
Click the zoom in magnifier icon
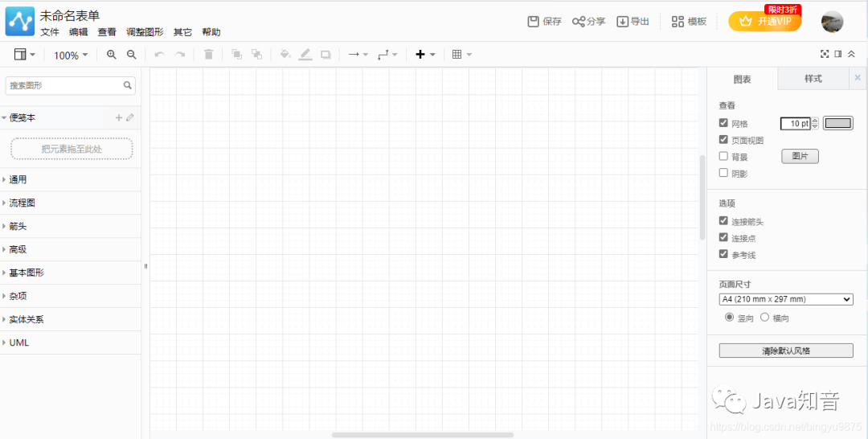coord(112,54)
